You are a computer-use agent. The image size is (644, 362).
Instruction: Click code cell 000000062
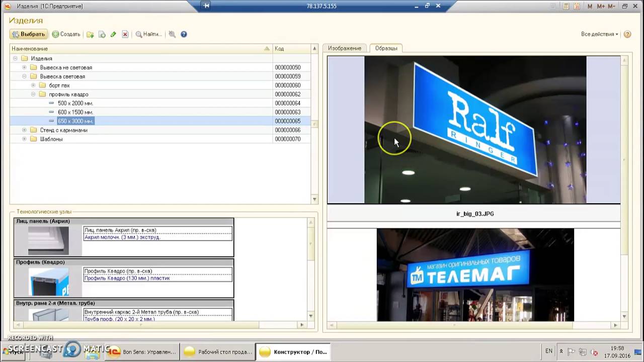pos(291,95)
